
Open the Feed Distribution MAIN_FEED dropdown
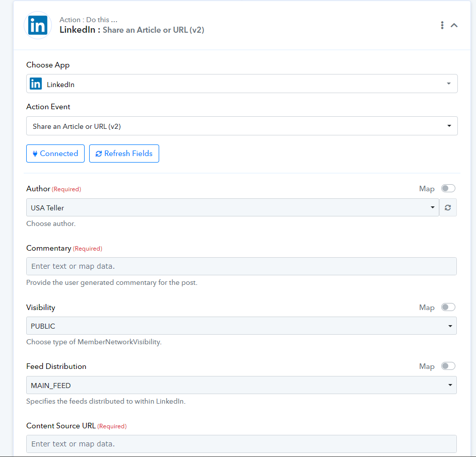(241, 385)
